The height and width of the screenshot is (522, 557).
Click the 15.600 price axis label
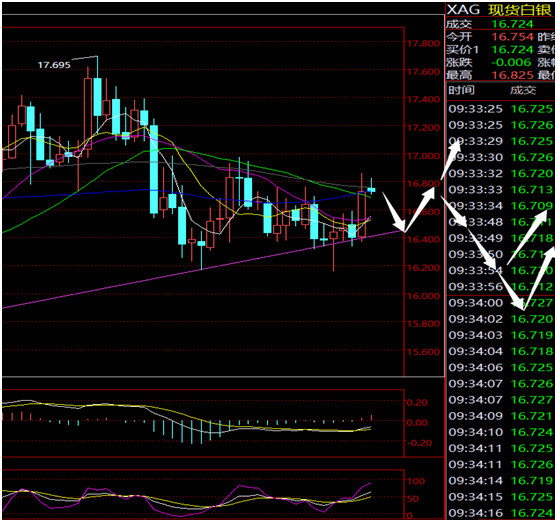pyautogui.click(x=423, y=352)
